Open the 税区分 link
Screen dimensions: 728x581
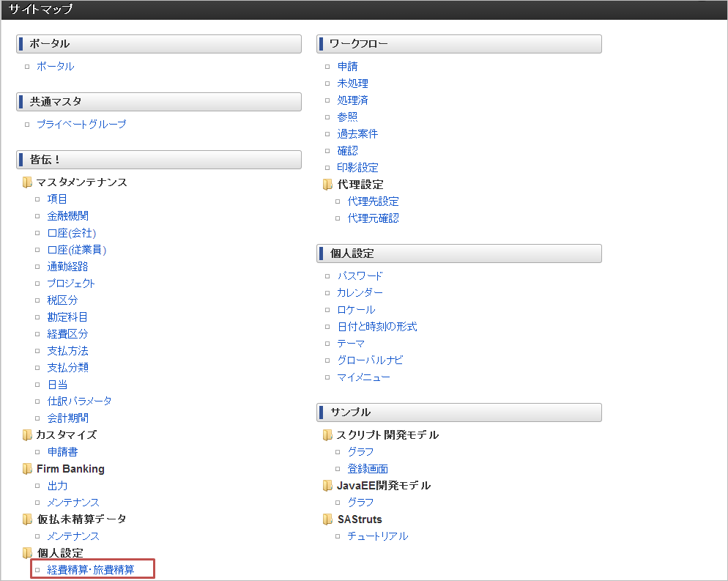[x=63, y=300]
